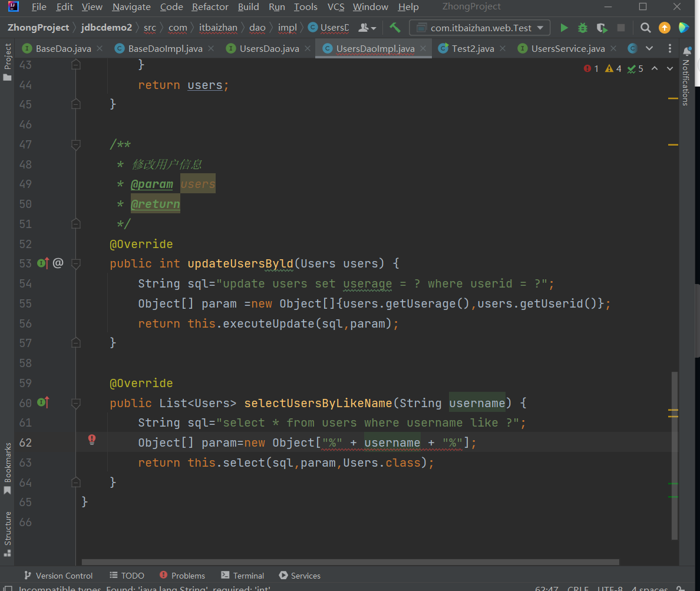Click the fold end marker at line 64
This screenshot has width=700, height=591.
tap(76, 482)
